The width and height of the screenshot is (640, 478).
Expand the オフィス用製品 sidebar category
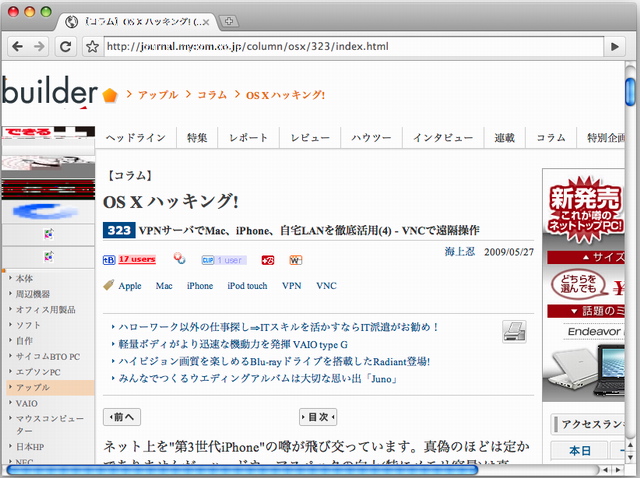point(45,309)
